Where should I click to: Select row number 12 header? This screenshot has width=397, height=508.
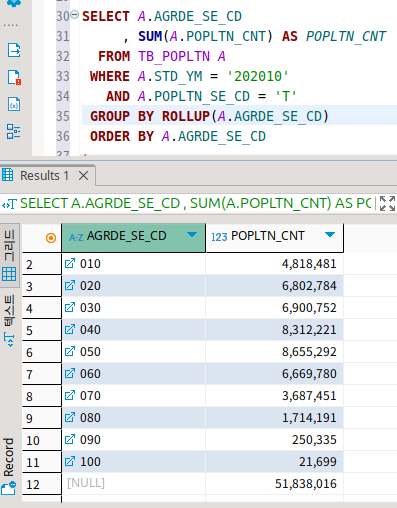point(42,484)
